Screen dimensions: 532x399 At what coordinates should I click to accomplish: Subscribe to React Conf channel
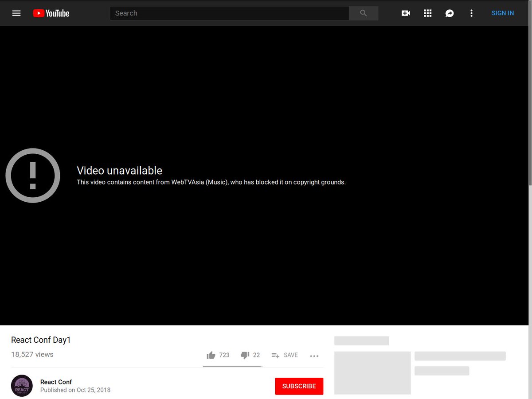coord(299,386)
